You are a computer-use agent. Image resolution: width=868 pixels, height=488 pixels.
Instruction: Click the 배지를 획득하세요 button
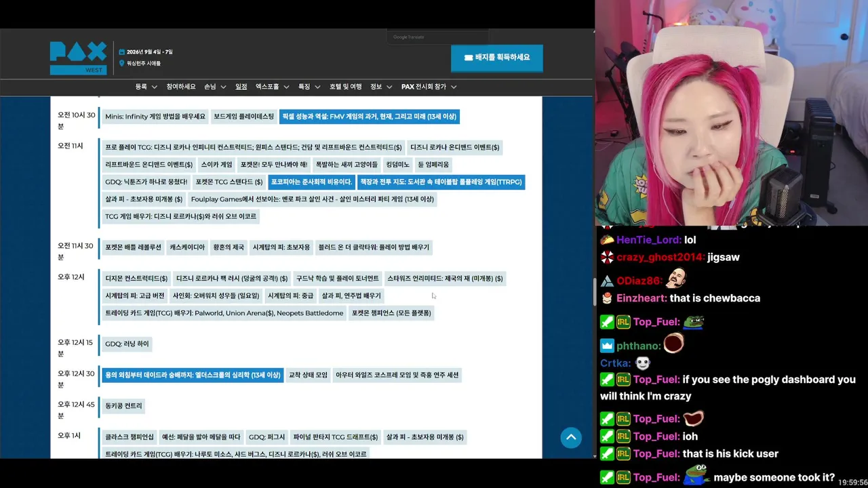point(496,58)
